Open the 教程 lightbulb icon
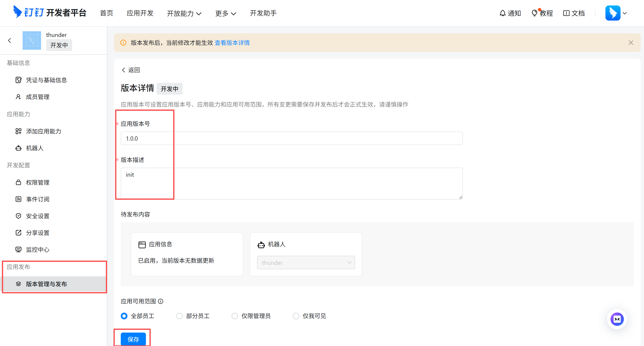 tap(534, 13)
